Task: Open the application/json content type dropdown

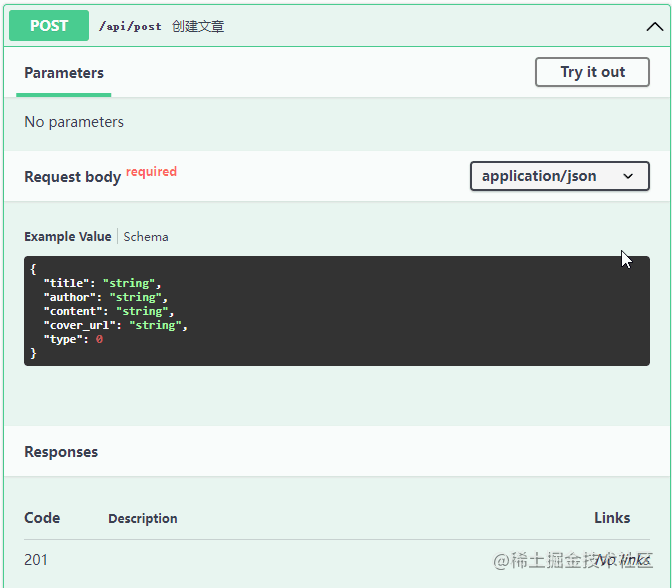Action: click(x=560, y=176)
